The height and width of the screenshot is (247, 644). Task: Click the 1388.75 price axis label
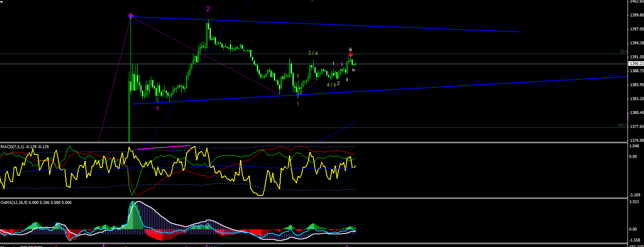[x=636, y=71]
